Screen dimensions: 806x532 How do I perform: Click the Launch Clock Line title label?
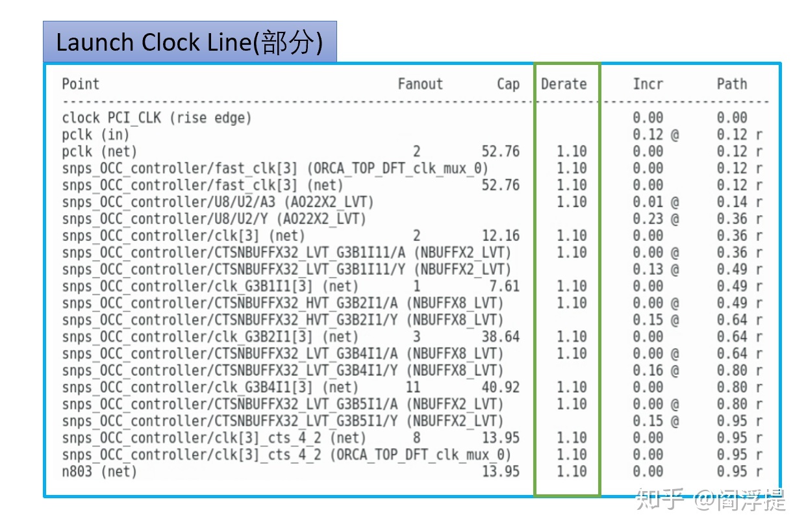[190, 42]
